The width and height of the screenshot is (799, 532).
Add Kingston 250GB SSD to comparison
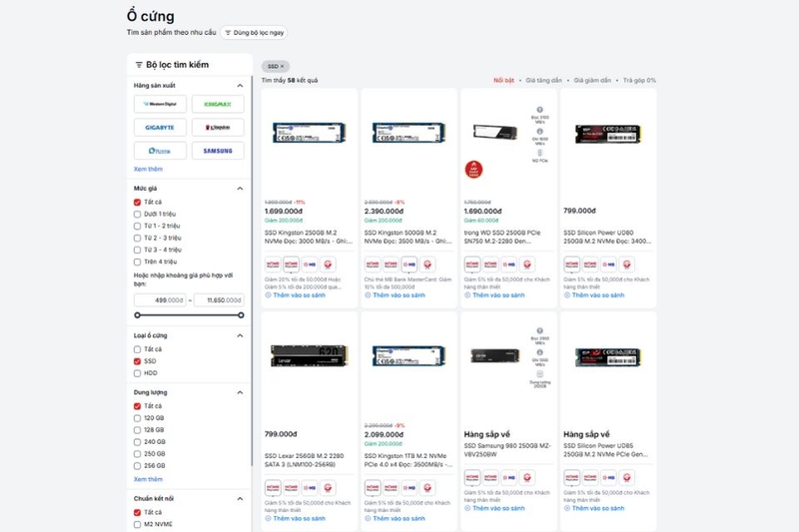coord(295,295)
